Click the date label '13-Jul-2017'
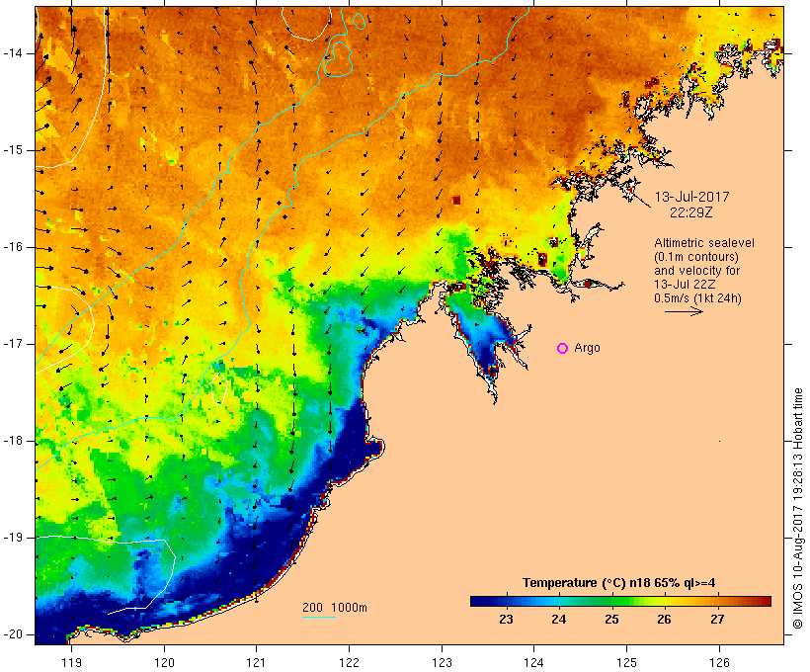The image size is (810, 672). 691,197
